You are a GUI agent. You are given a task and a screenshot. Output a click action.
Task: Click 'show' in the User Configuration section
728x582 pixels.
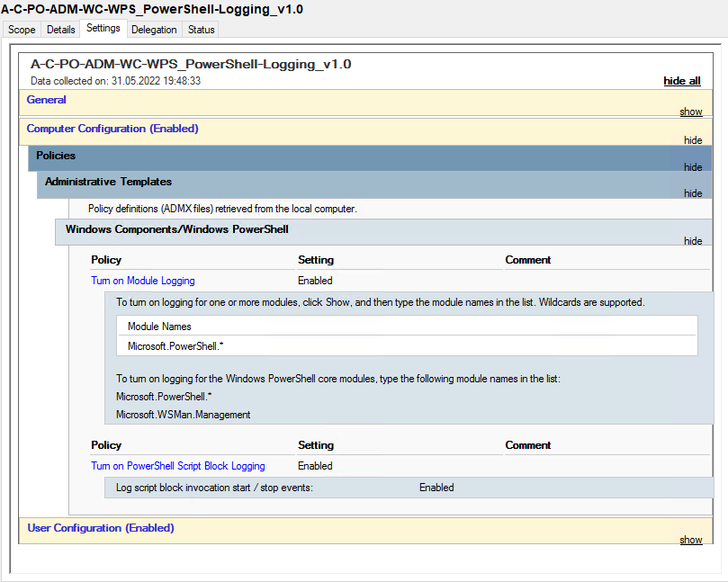click(x=691, y=540)
